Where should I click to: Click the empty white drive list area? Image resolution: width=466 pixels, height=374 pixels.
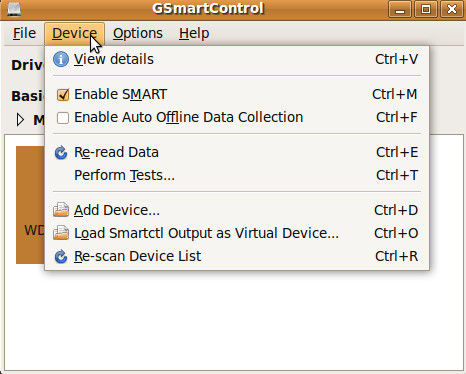[x=233, y=320]
